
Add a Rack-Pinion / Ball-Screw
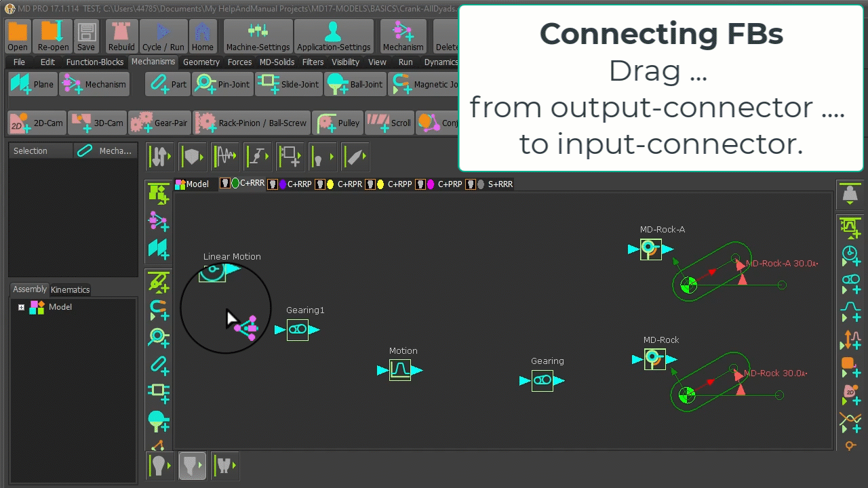(x=252, y=123)
